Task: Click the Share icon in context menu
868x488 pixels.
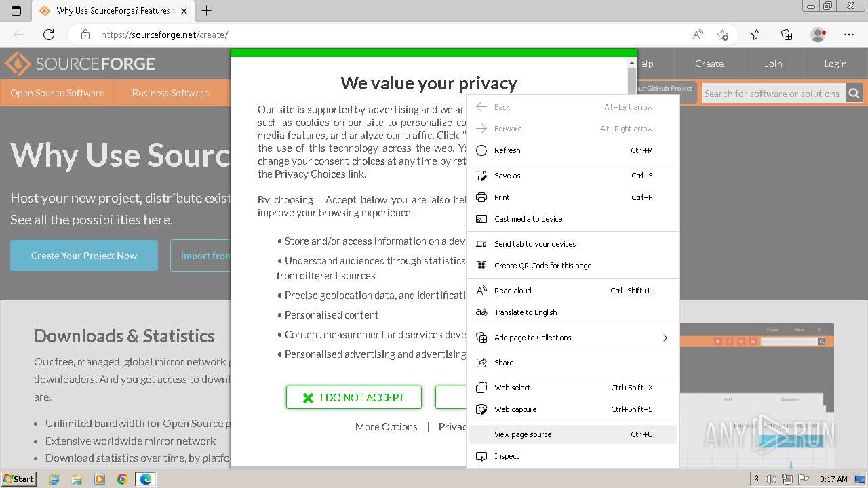Action: pos(481,363)
